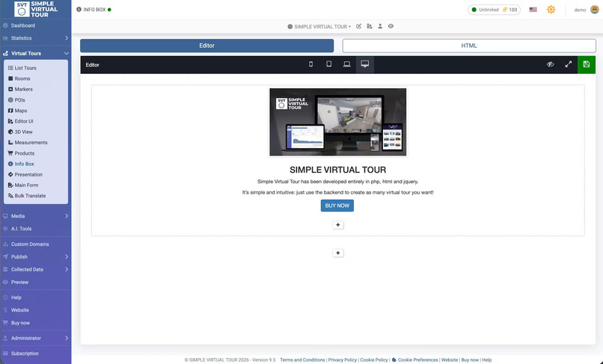The image size is (603, 364).
Task: Click the INFO BOX info icon in header
Action: [79, 10]
